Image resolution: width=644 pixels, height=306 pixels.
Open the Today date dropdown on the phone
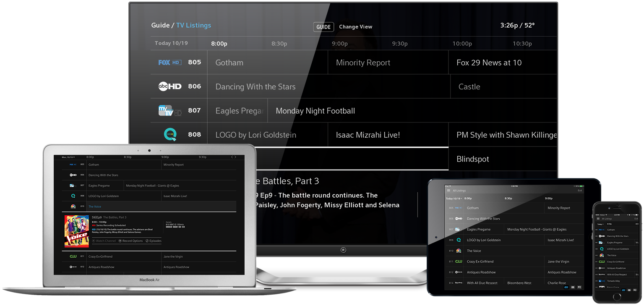pyautogui.click(x=600, y=224)
